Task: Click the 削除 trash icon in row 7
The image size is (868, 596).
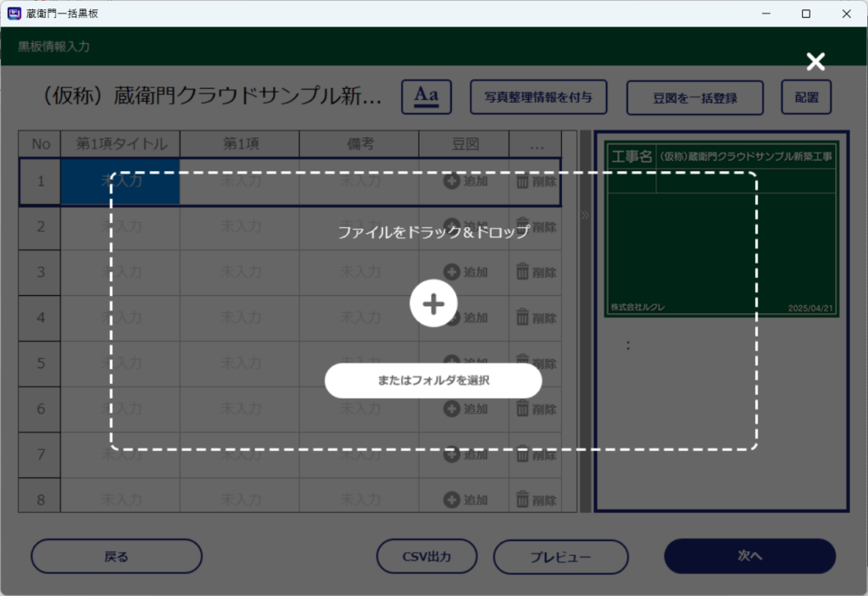Action: point(522,454)
